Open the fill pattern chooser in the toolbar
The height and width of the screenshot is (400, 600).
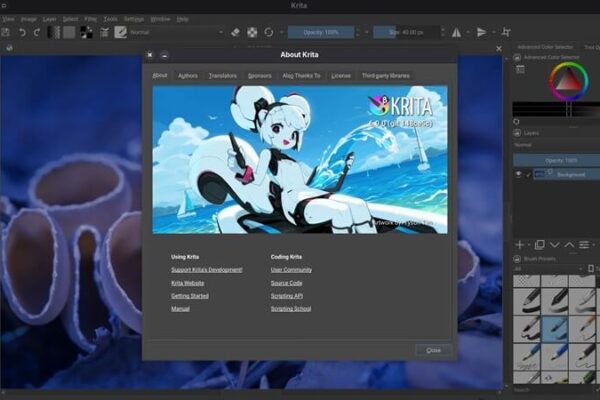click(69, 33)
